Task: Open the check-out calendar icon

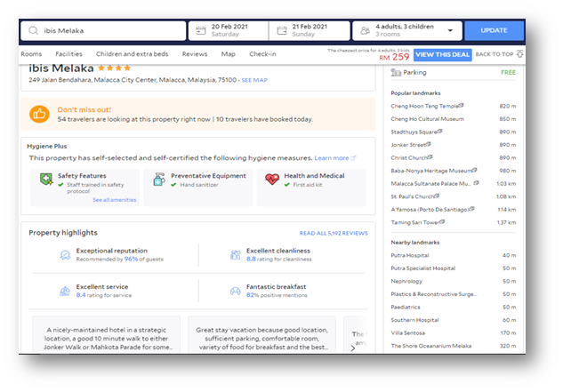Action: tap(282, 30)
